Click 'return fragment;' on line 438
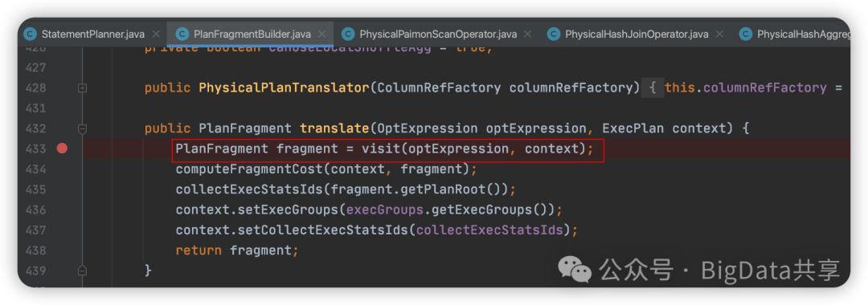 click(237, 251)
